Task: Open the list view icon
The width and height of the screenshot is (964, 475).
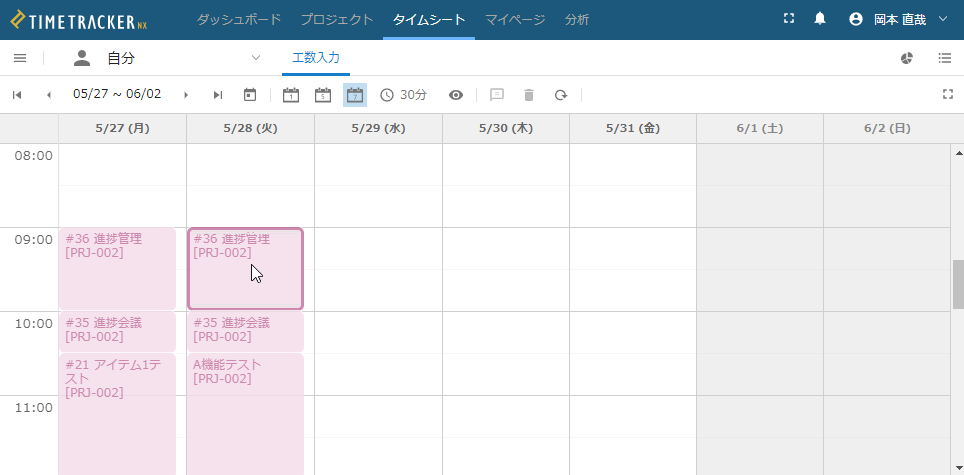Action: click(945, 58)
